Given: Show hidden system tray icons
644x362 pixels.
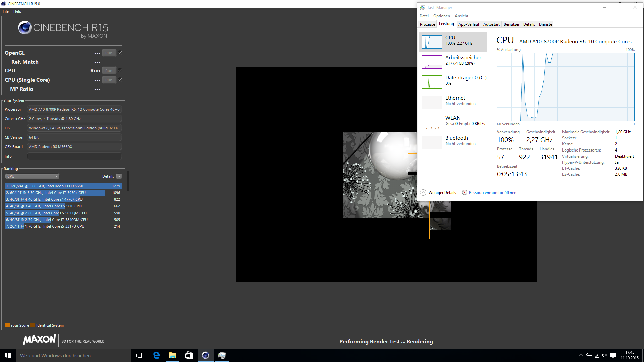Looking at the screenshot, I should 581,355.
